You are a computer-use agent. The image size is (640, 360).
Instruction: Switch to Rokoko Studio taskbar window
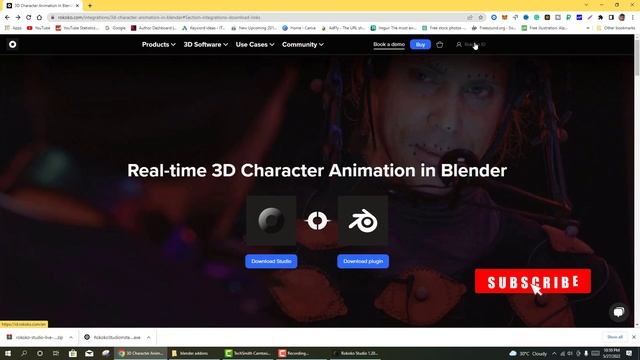(x=356, y=353)
